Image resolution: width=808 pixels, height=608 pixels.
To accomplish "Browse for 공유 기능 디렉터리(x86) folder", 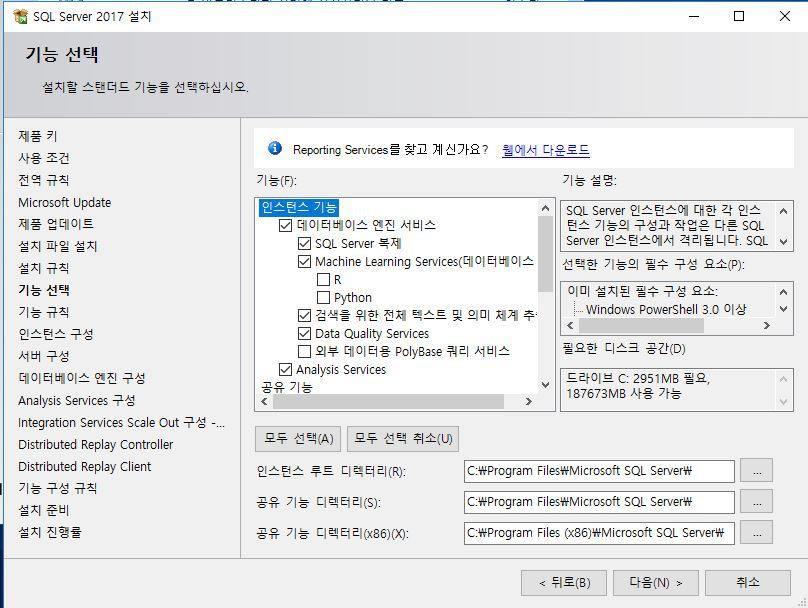I will pyautogui.click(x=756, y=532).
